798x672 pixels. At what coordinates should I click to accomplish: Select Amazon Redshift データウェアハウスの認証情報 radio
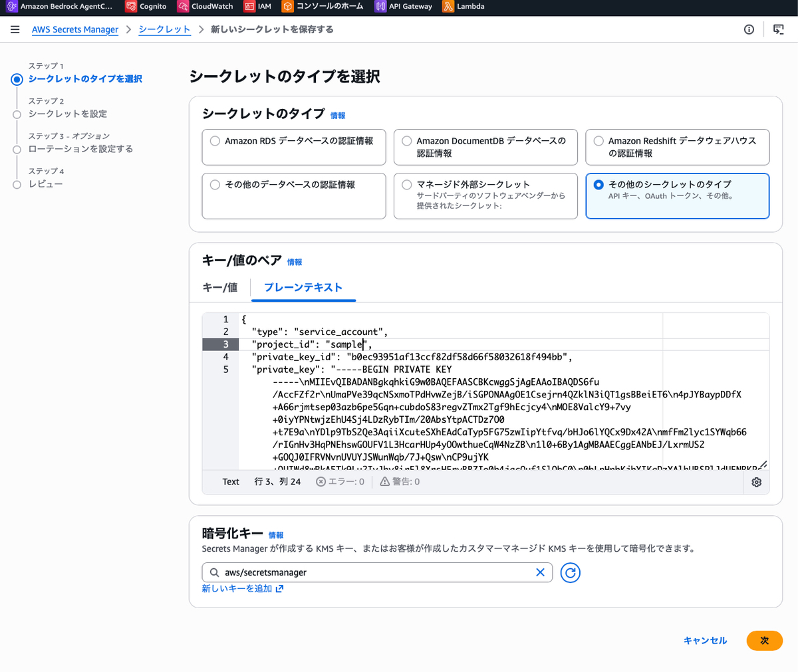598,141
